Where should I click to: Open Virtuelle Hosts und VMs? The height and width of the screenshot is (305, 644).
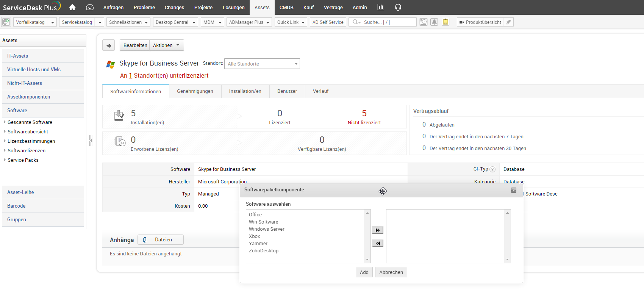click(43, 69)
